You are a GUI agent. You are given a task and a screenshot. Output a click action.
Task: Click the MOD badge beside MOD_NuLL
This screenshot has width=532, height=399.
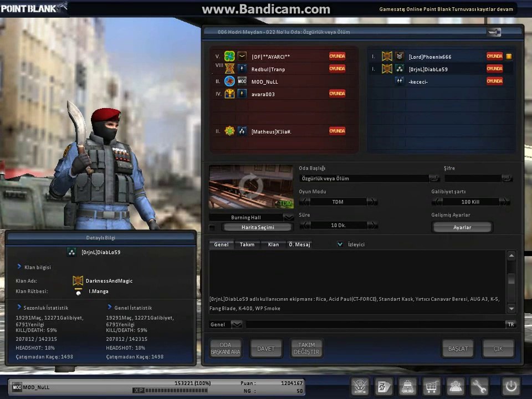tap(242, 81)
